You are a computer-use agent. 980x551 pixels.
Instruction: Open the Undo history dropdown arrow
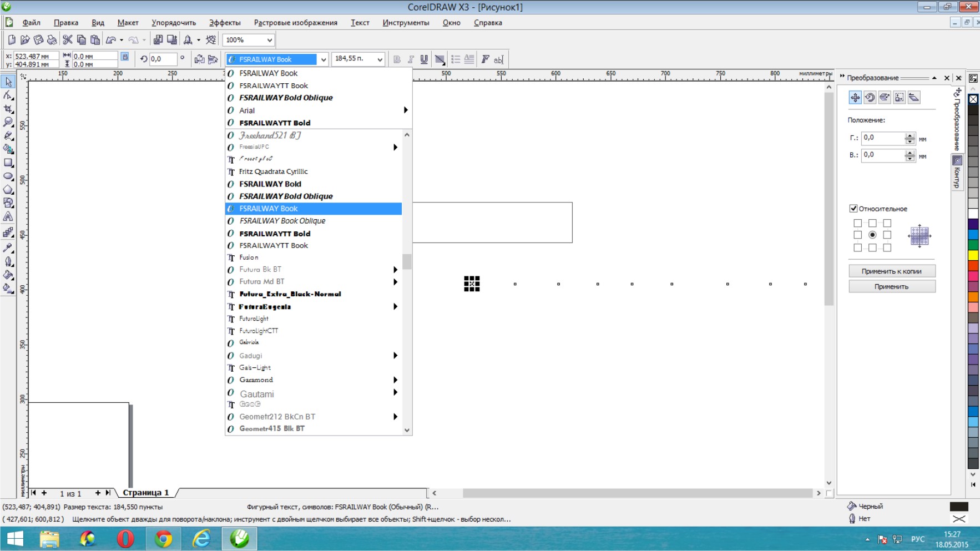click(x=122, y=40)
